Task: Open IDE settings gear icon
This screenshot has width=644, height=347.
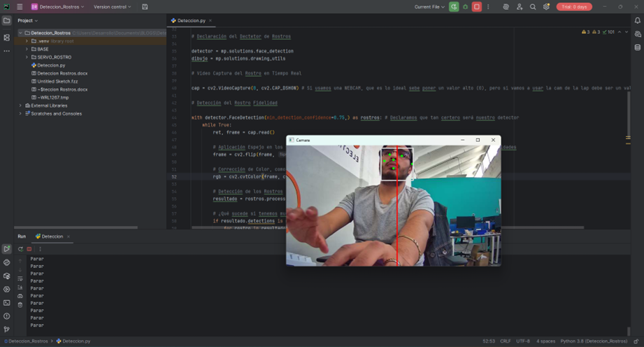Action: [546, 7]
